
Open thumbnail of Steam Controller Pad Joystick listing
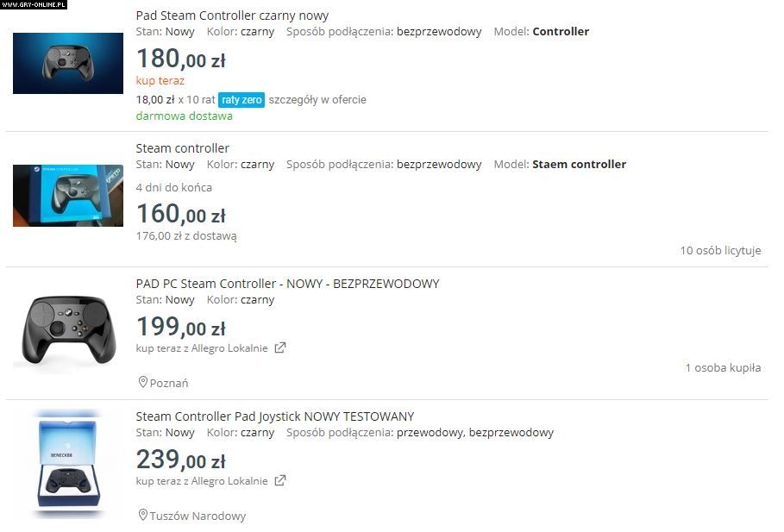[x=68, y=465]
